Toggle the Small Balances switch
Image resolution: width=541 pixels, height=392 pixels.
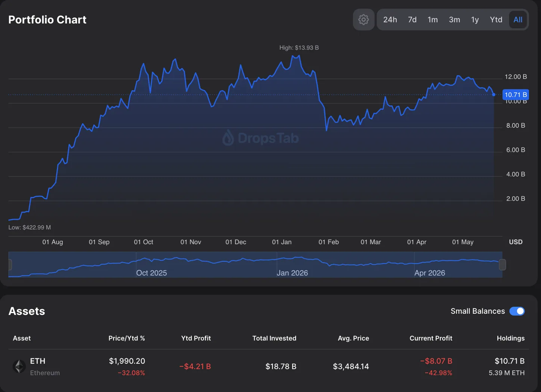pyautogui.click(x=517, y=311)
